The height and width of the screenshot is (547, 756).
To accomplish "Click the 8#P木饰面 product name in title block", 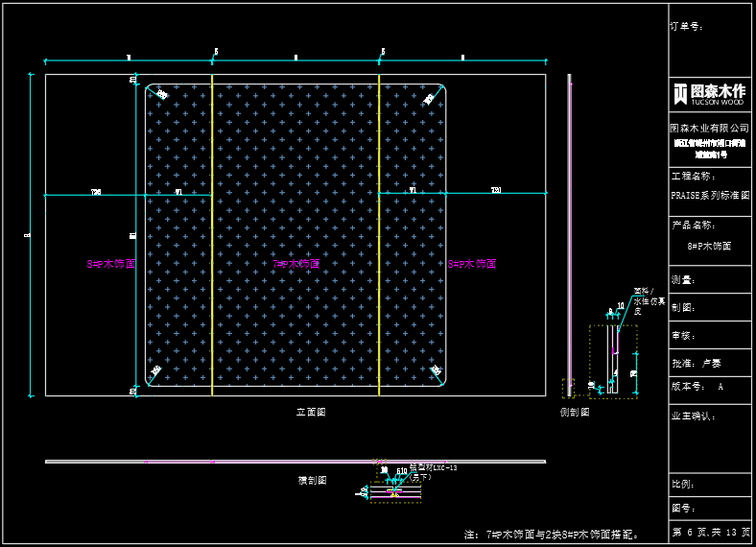I will point(709,246).
